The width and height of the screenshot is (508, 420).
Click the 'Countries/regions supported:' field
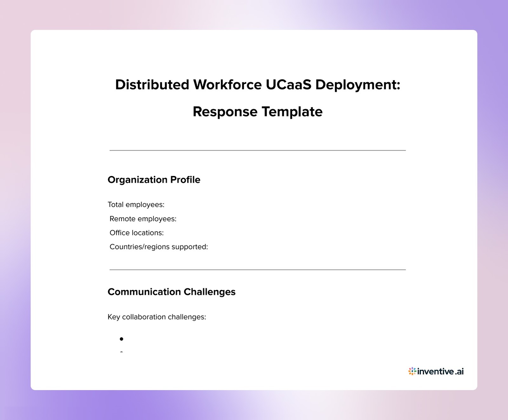(x=158, y=247)
